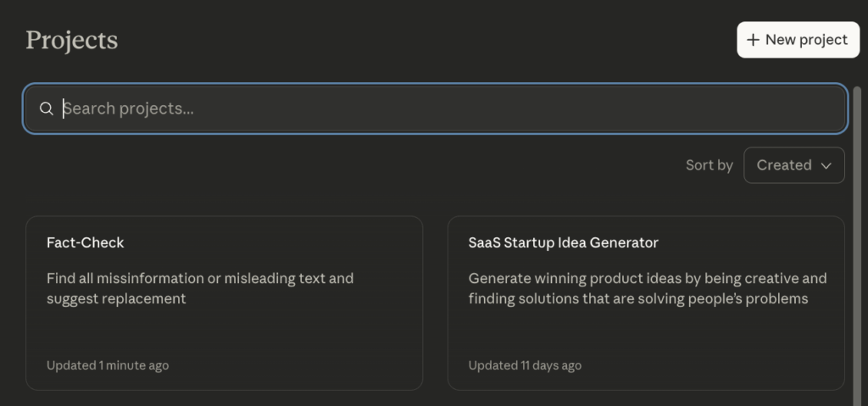Click the Fact-Check project title
The image size is (868, 406).
pos(85,242)
